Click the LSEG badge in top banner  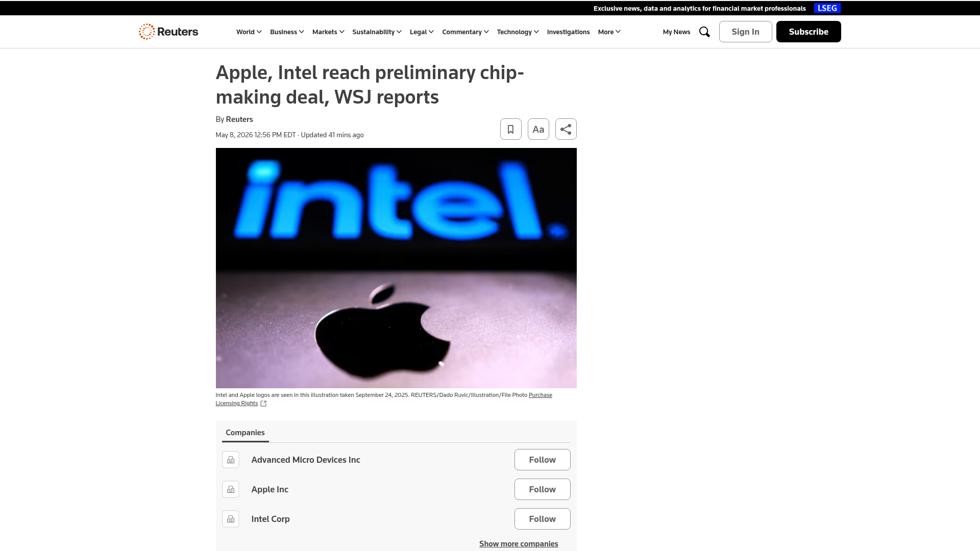tap(827, 8)
